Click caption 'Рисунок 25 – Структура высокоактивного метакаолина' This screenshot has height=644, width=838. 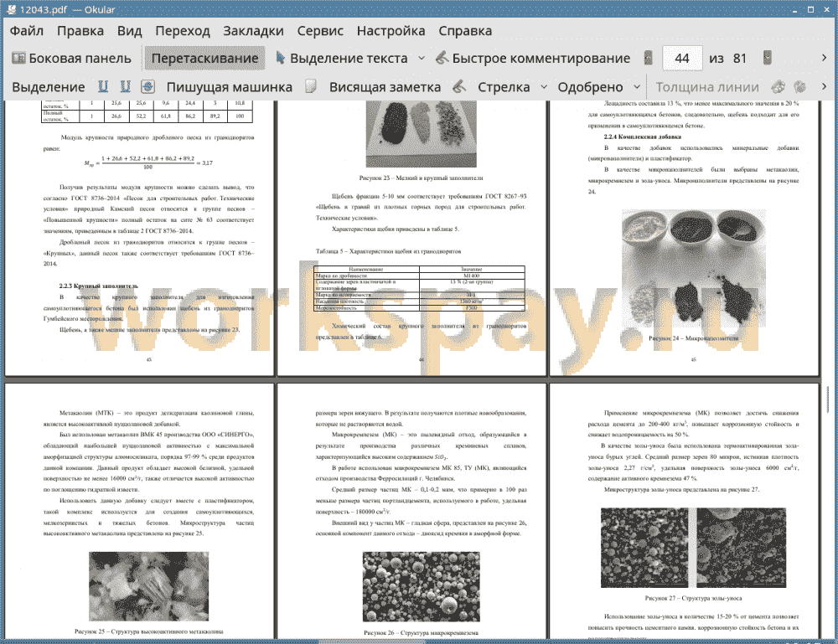pos(148,631)
